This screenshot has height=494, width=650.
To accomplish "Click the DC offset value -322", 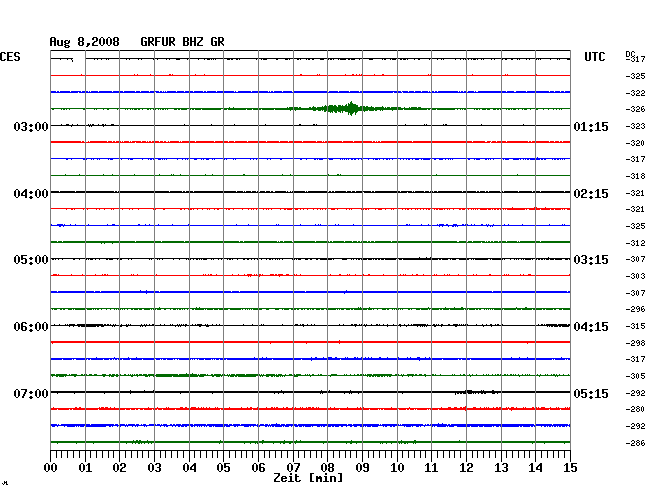I will 635,93.
